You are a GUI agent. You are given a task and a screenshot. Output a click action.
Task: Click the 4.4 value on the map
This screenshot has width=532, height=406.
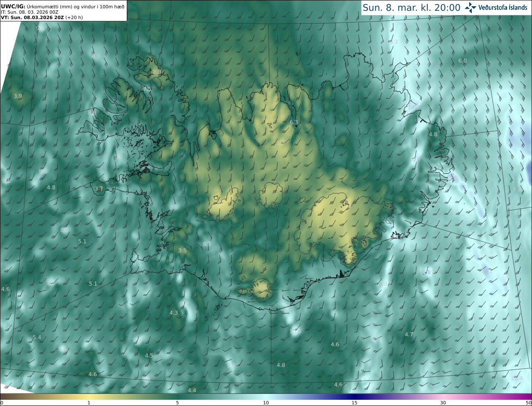(192, 390)
